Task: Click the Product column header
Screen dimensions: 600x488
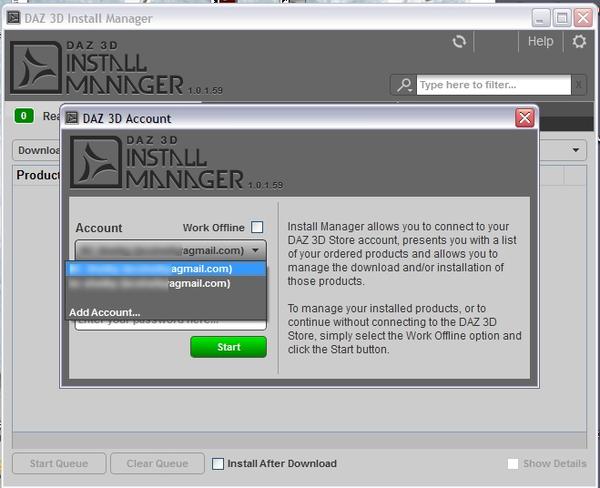Action: (x=38, y=175)
